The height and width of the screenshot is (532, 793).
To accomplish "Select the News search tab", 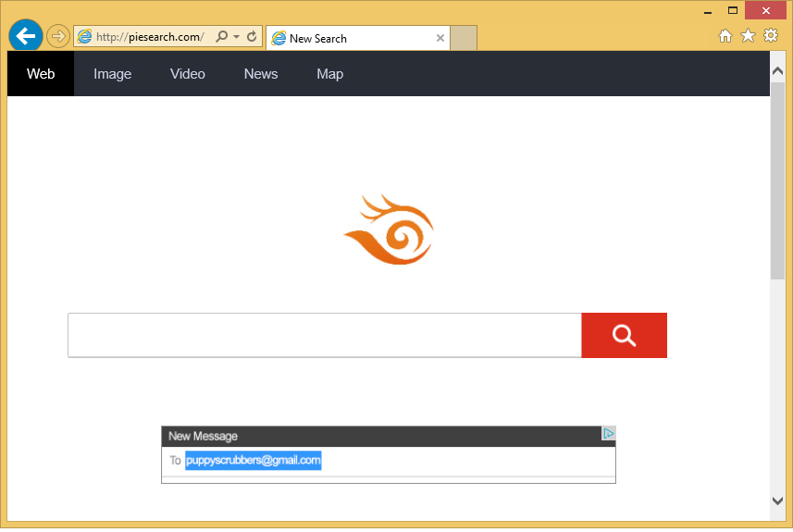I will coord(261,74).
